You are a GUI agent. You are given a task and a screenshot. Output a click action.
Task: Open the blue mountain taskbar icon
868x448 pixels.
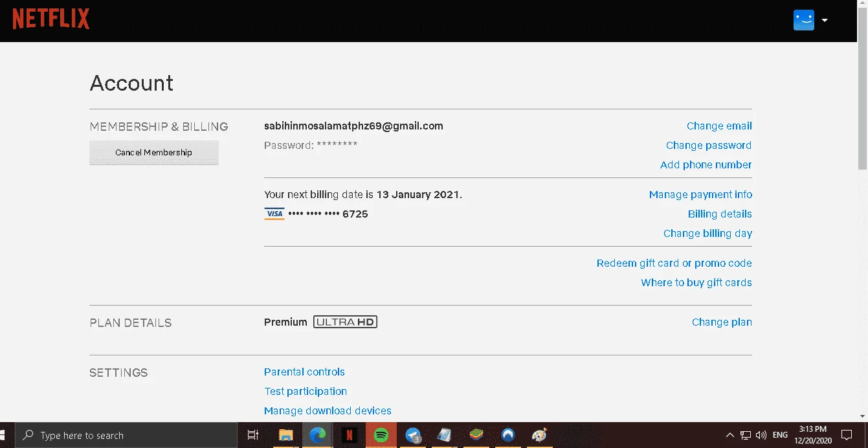[x=508, y=436]
